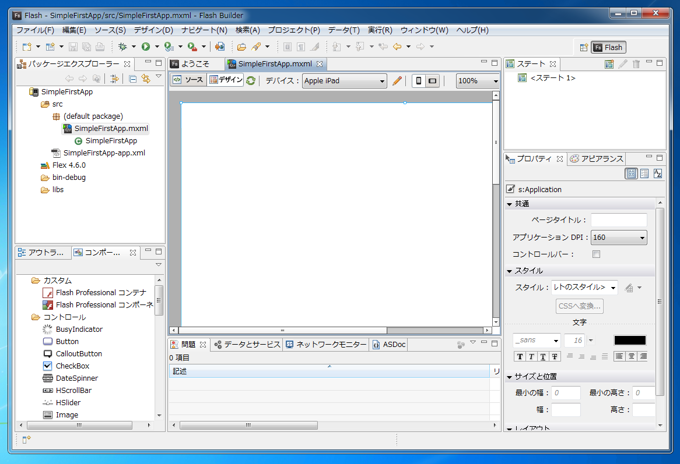
Task: Select landscape orientation icon
Action: [x=432, y=81]
